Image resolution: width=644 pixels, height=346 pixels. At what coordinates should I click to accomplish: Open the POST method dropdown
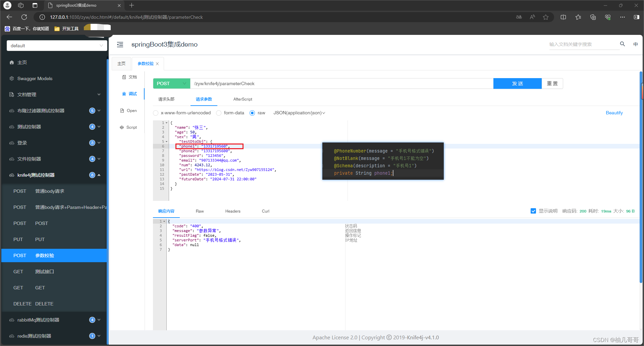(171, 83)
